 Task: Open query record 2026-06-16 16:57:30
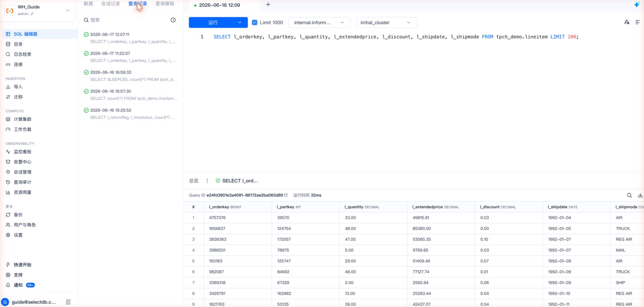click(131, 95)
